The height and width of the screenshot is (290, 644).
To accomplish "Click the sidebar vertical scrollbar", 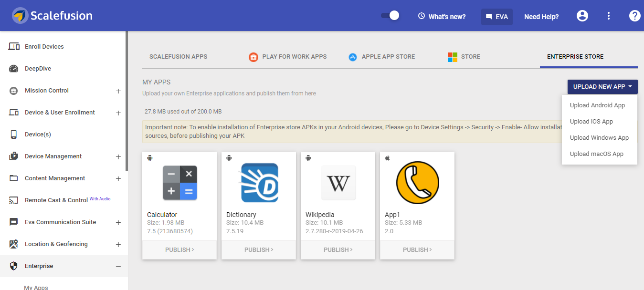I will pos(127,101).
